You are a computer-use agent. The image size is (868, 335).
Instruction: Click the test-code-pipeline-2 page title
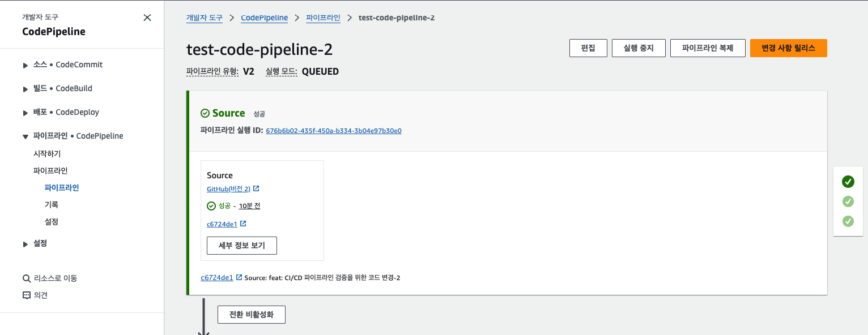(x=259, y=50)
